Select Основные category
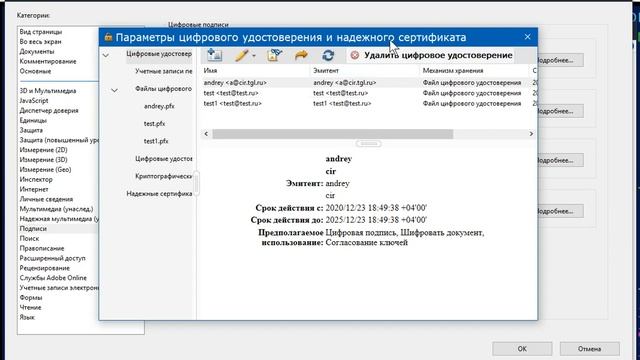640x360 pixels. pos(36,71)
